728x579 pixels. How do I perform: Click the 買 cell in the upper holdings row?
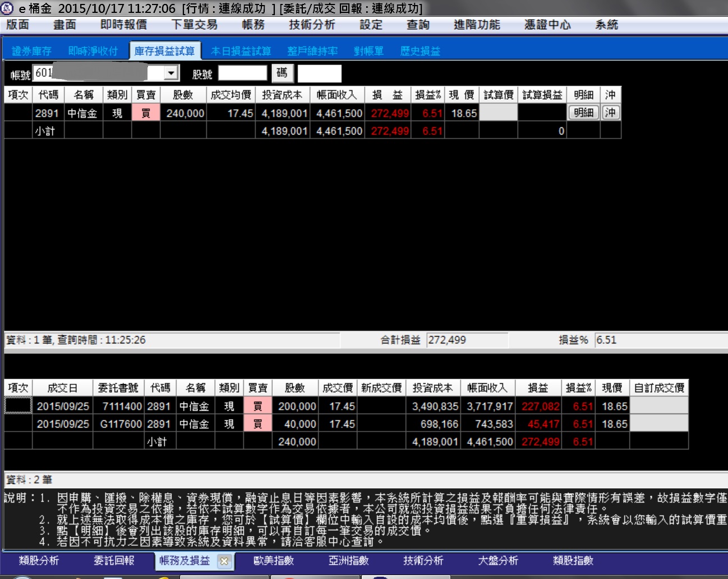tap(146, 113)
